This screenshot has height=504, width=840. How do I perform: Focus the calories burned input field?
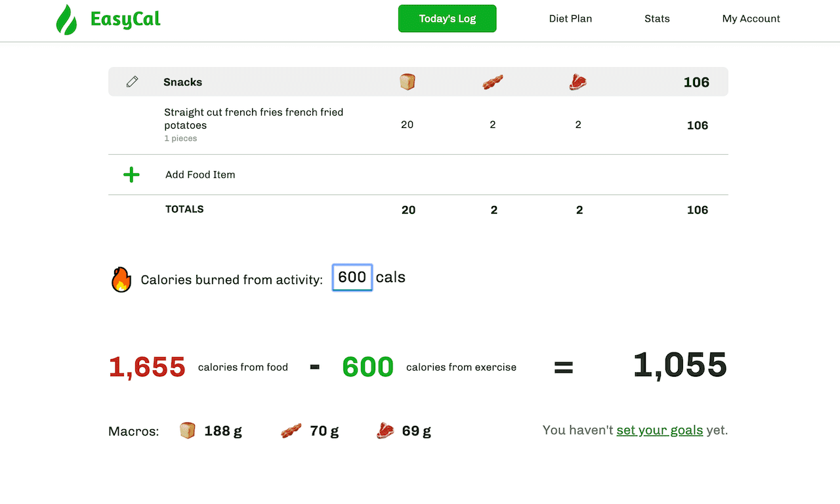coord(352,278)
